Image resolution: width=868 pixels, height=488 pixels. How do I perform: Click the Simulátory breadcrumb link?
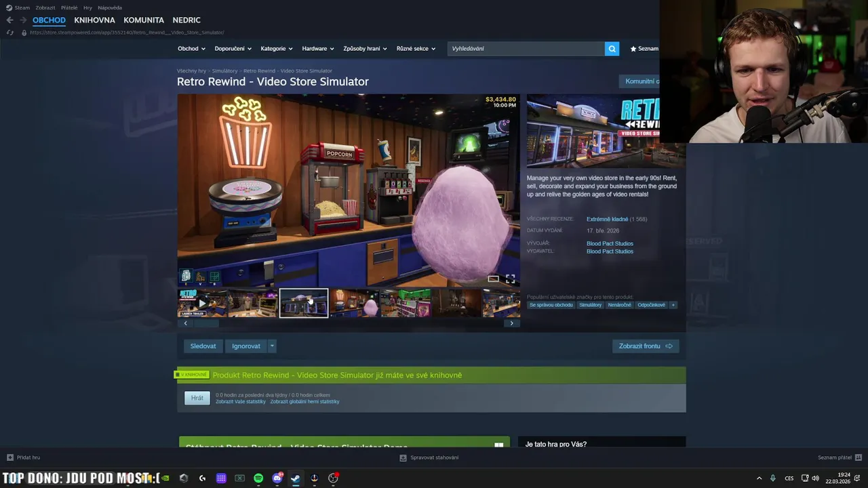[224, 70]
